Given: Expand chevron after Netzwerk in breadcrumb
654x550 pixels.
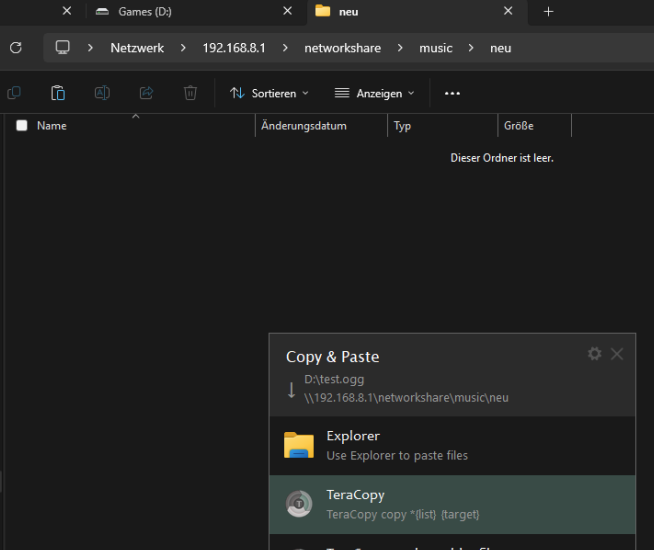Looking at the screenshot, I should 183,48.
